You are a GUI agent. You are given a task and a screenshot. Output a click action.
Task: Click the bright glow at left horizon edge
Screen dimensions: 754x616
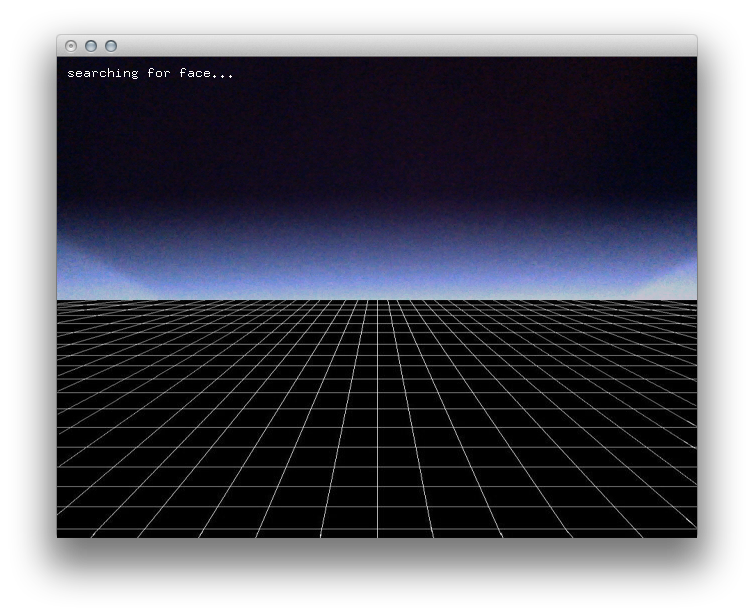click(x=80, y=280)
